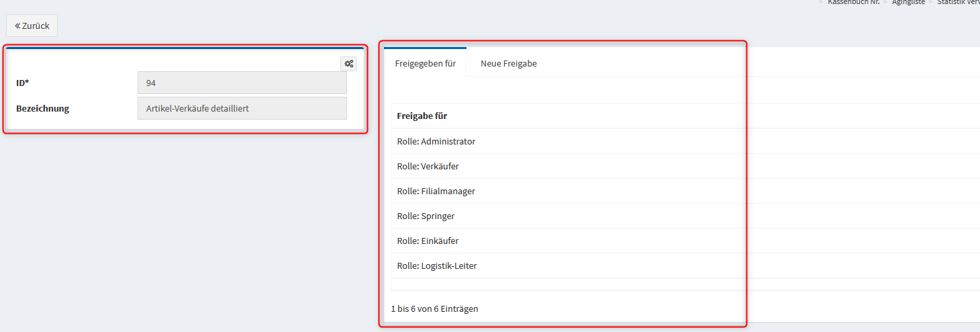Choose the Rolle: Springer entry

click(426, 216)
